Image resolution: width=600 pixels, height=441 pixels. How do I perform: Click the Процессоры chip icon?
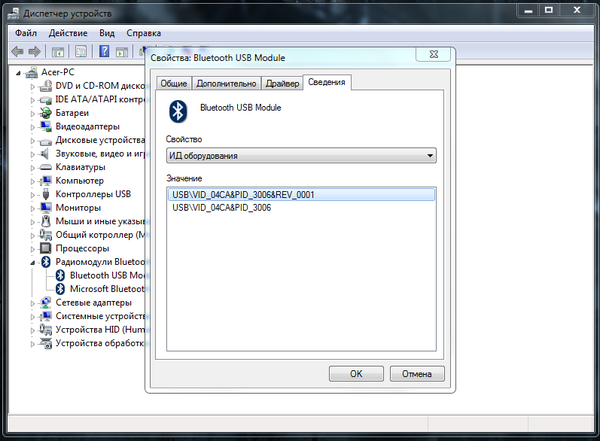click(45, 248)
